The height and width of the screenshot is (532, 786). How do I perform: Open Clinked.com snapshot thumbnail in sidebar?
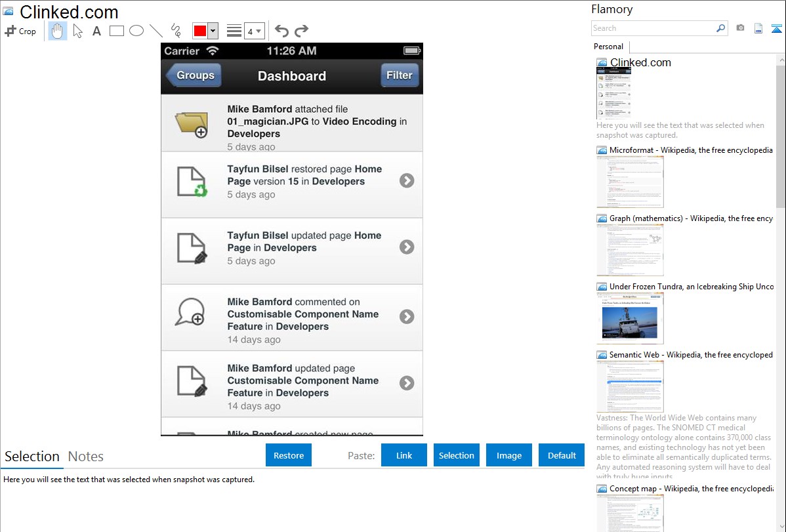[613, 94]
